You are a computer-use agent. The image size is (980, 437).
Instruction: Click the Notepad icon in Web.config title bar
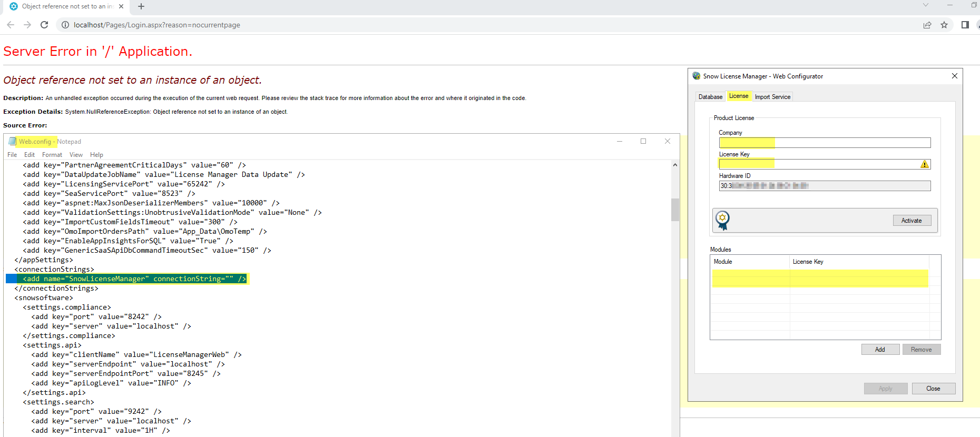pos(13,141)
